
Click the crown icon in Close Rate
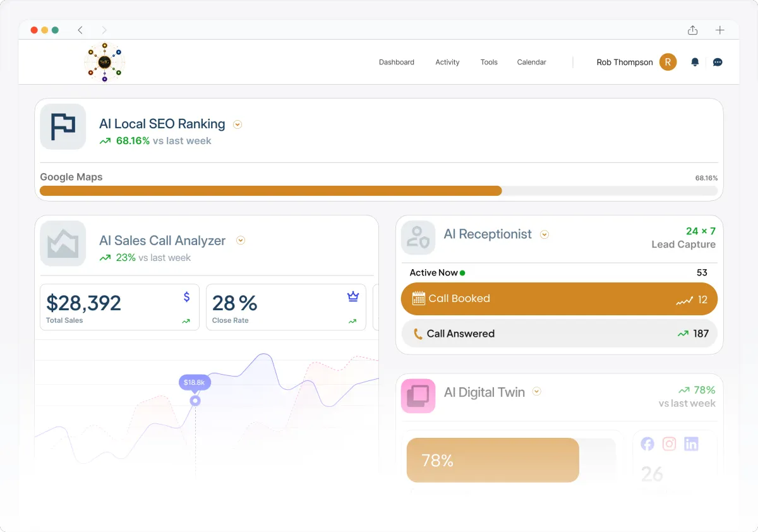coord(353,296)
